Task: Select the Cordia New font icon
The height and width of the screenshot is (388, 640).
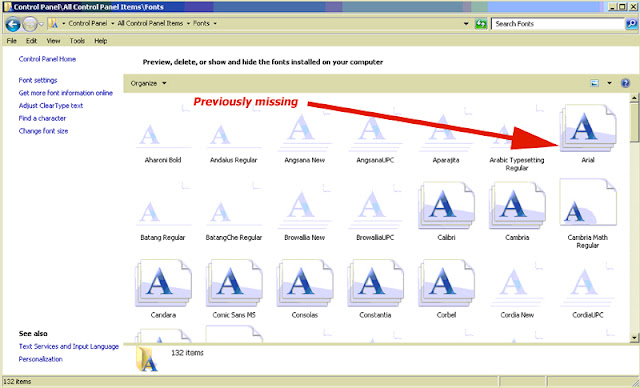Action: pos(517,283)
